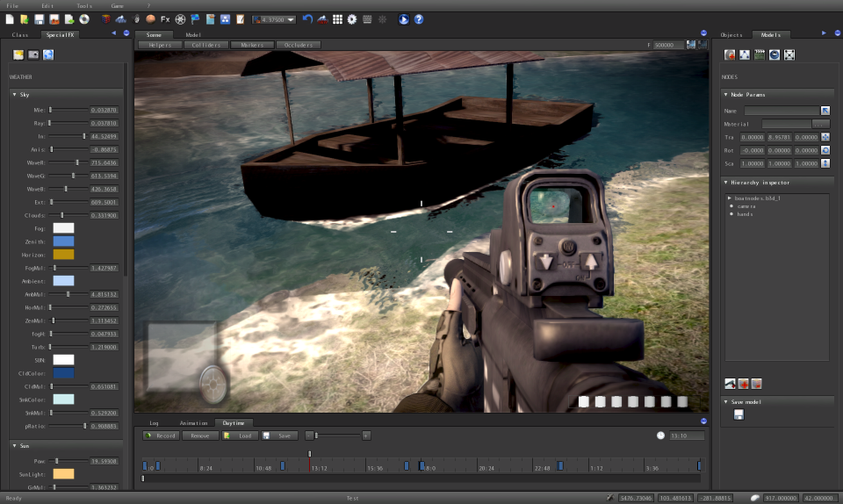Click the rotate icon beside Rot fields
Screen dimensions: 843x504
click(x=825, y=150)
